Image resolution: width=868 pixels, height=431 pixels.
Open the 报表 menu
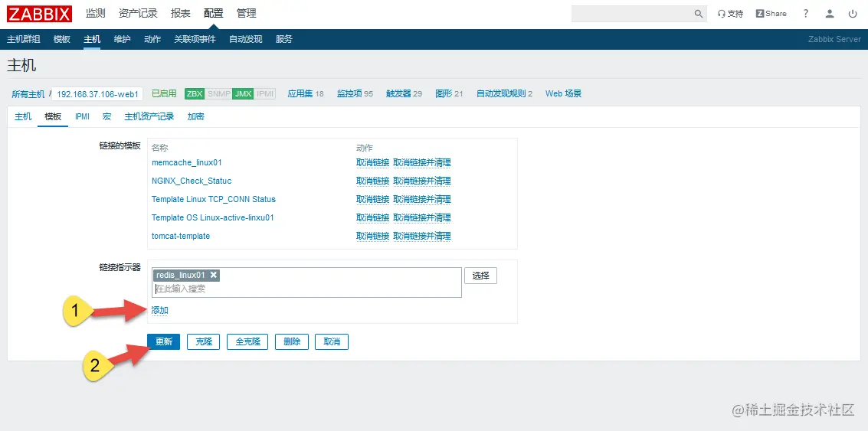coord(181,14)
